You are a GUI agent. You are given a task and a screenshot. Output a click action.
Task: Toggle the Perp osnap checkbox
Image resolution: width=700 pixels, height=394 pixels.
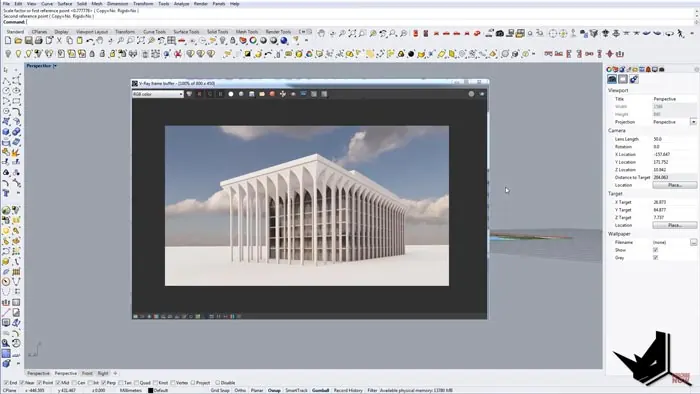104,383
